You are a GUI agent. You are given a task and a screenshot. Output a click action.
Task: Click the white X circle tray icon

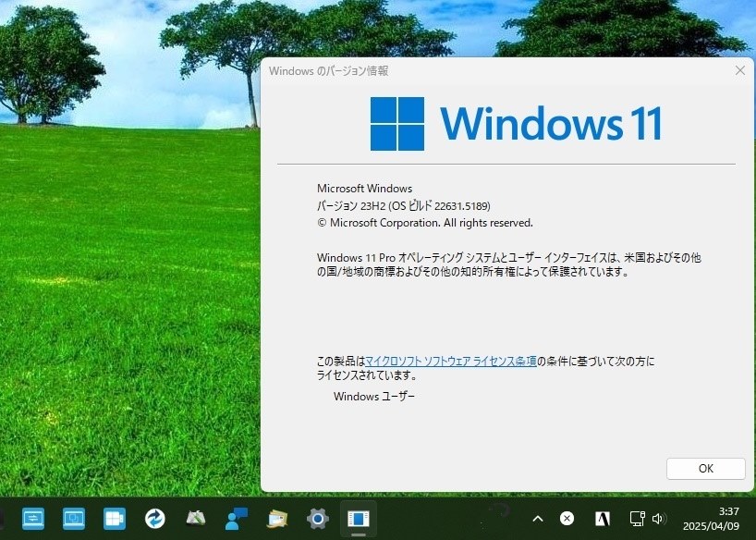567,518
